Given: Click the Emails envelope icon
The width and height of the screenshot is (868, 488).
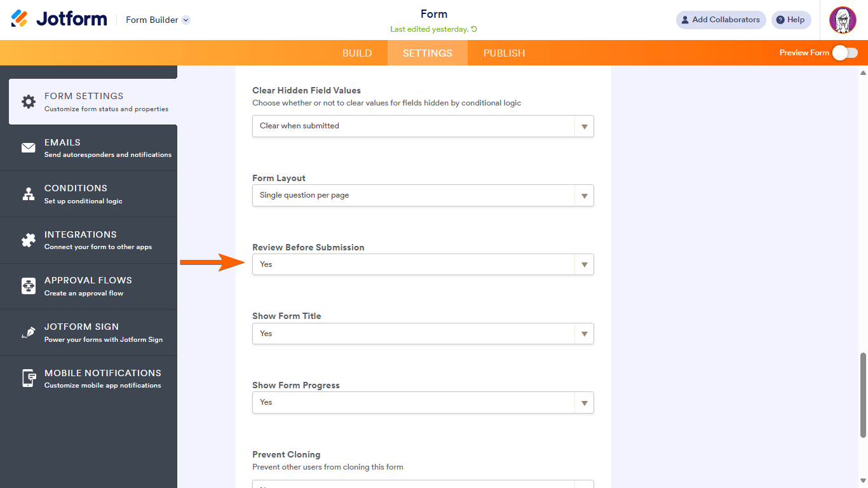Looking at the screenshot, I should coord(29,148).
